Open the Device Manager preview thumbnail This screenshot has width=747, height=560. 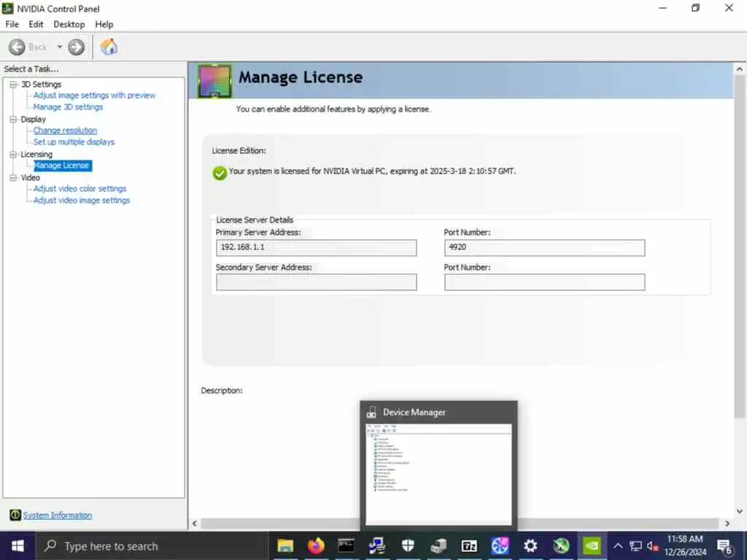click(438, 475)
